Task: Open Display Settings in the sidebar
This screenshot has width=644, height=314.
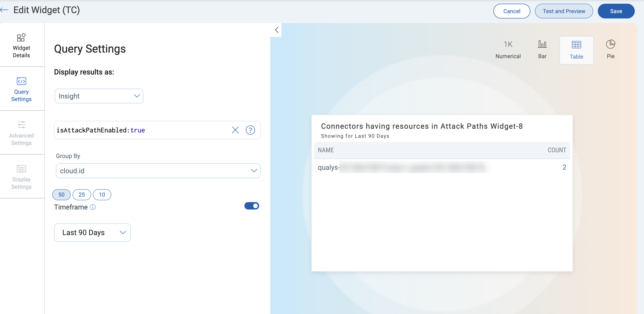Action: tap(21, 177)
